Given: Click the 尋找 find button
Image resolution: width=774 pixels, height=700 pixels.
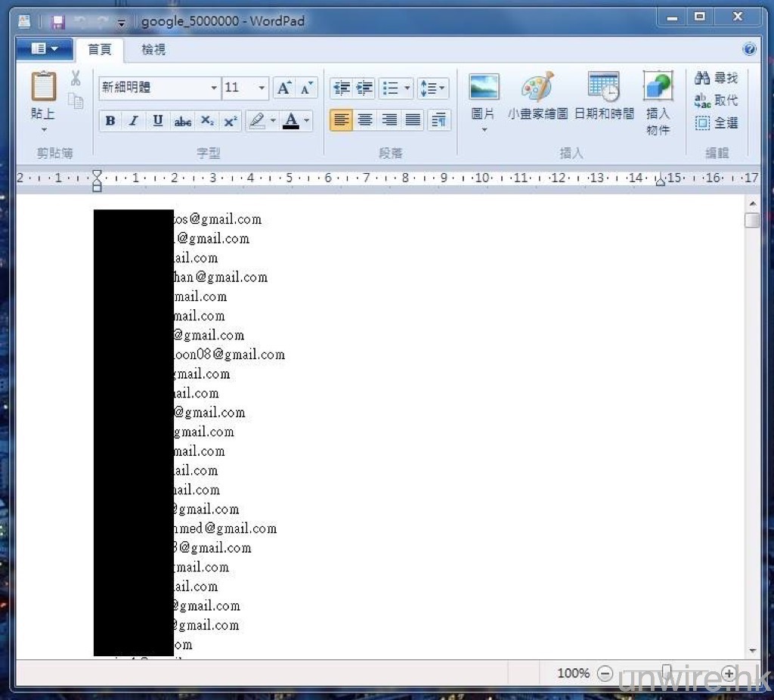Looking at the screenshot, I should (x=716, y=78).
